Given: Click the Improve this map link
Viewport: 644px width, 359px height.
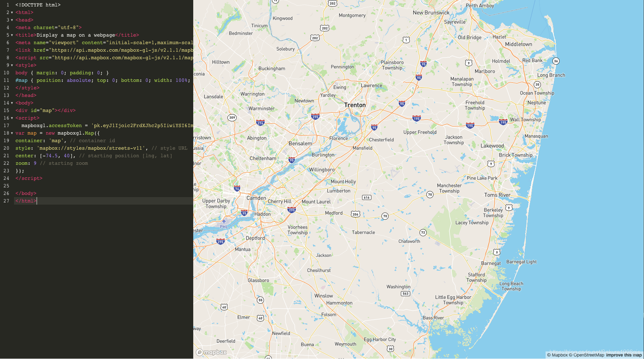Looking at the screenshot, I should point(624,355).
